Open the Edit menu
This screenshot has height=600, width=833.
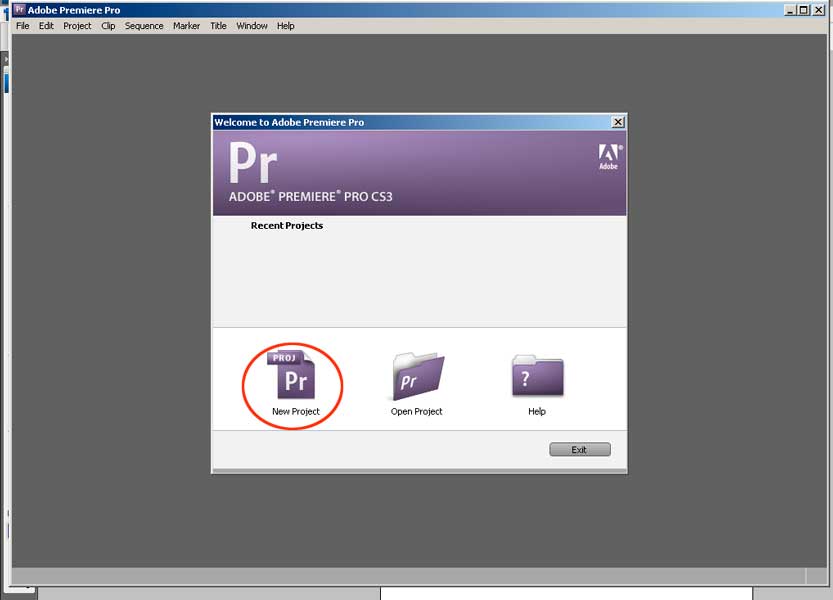coord(46,26)
